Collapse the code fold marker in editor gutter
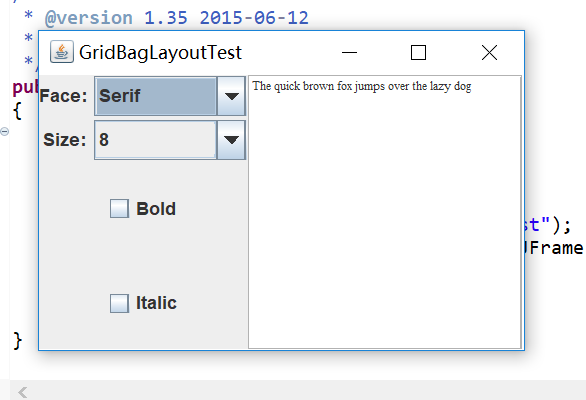This screenshot has height=400, width=586. click(4, 131)
